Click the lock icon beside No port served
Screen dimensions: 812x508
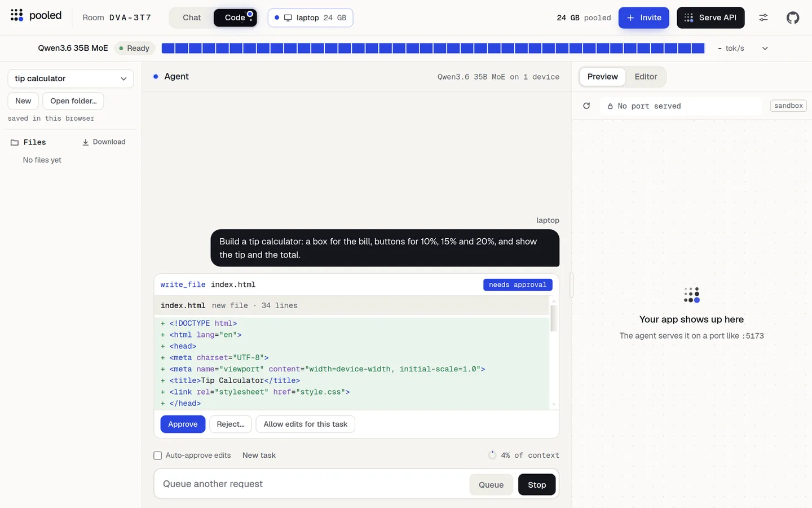pos(610,106)
